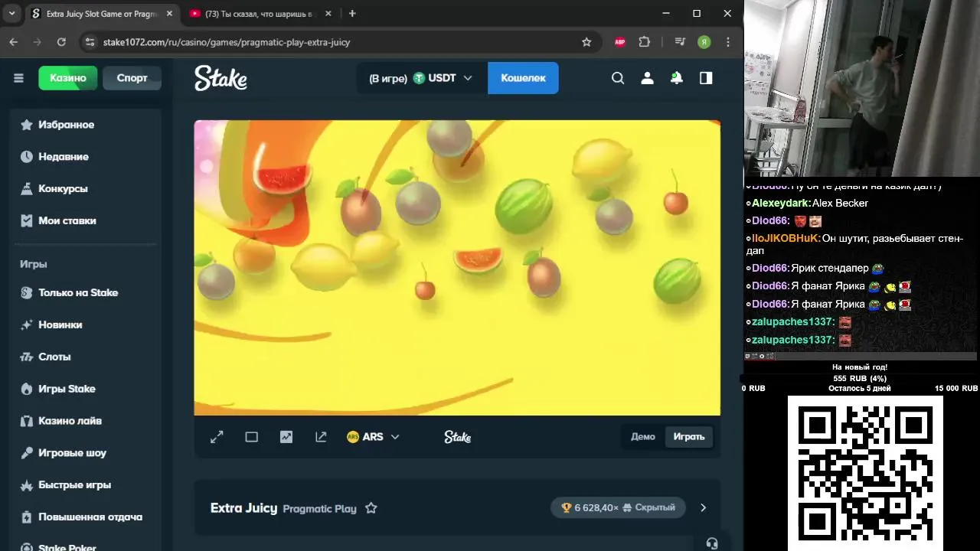Switch to Играть mode
Viewport: 980px width, 551px height.
pyautogui.click(x=689, y=437)
